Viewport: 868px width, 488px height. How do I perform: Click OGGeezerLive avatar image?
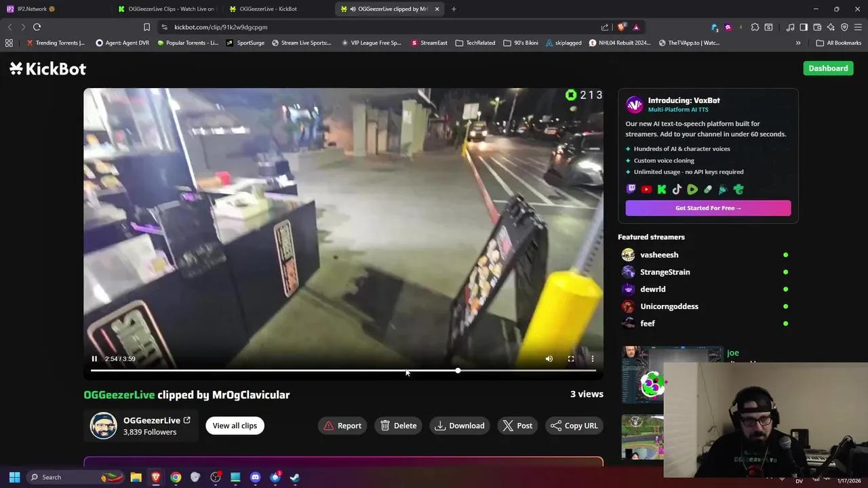point(104,426)
